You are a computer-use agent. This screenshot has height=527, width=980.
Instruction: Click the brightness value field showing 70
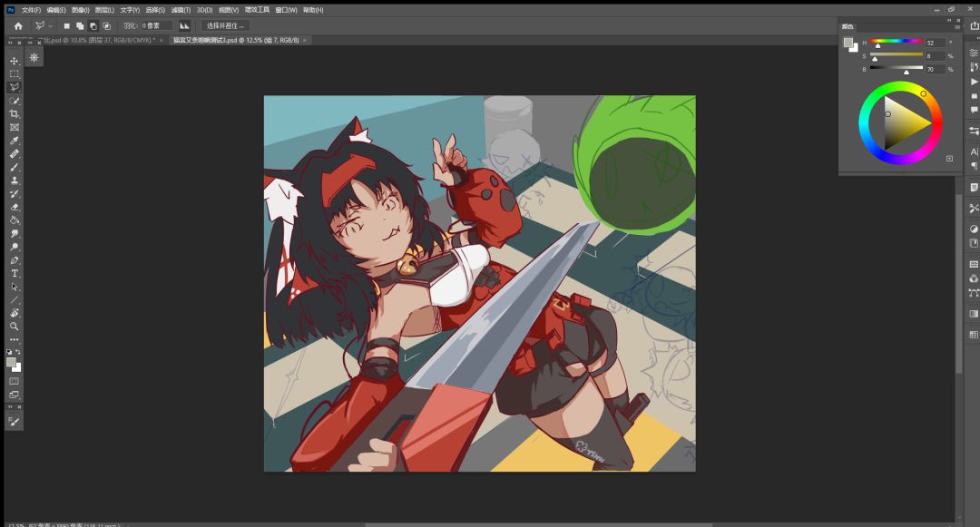[x=935, y=69]
